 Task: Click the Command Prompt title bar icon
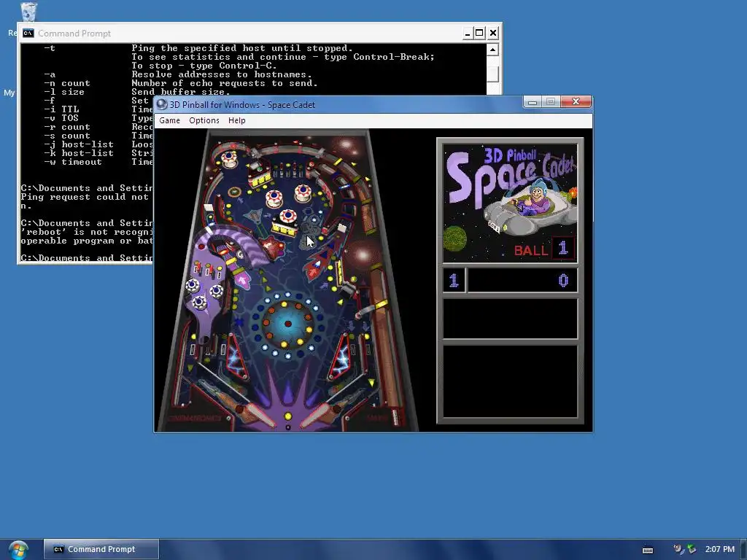(28, 33)
